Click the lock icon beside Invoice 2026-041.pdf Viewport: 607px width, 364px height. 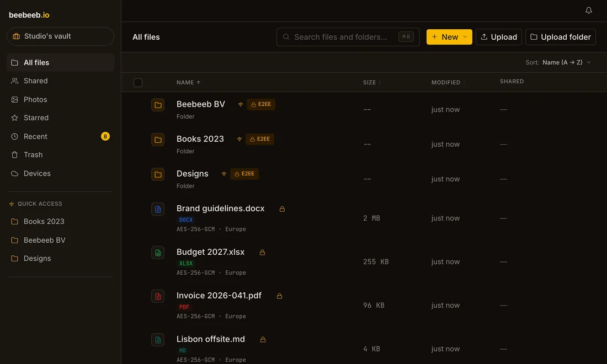point(280,296)
